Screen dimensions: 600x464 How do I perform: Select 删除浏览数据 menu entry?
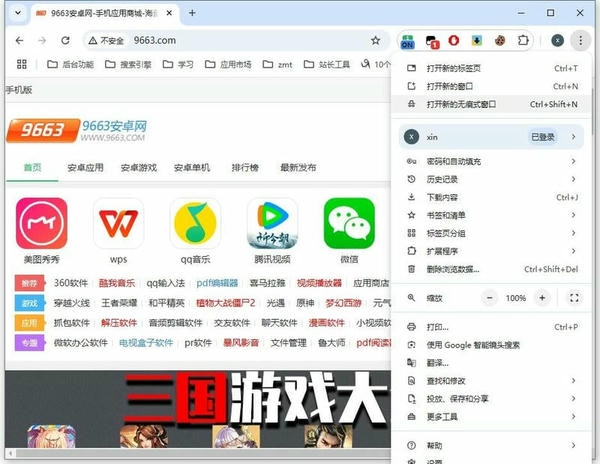[x=491, y=269]
